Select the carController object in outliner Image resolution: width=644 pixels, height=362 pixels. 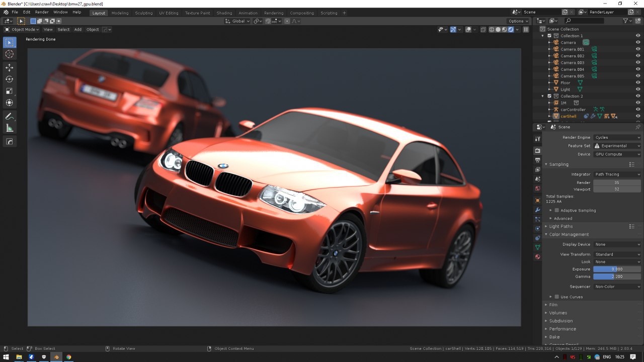(573, 110)
